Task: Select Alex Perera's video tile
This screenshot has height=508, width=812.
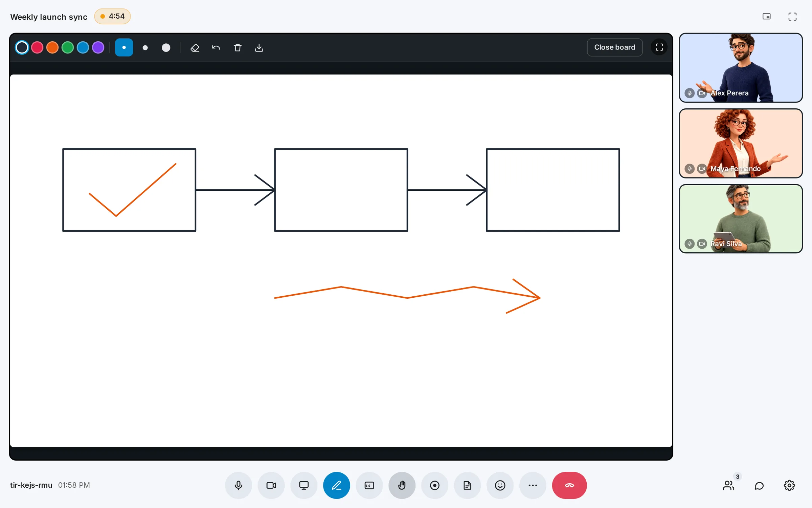Action: [741, 68]
